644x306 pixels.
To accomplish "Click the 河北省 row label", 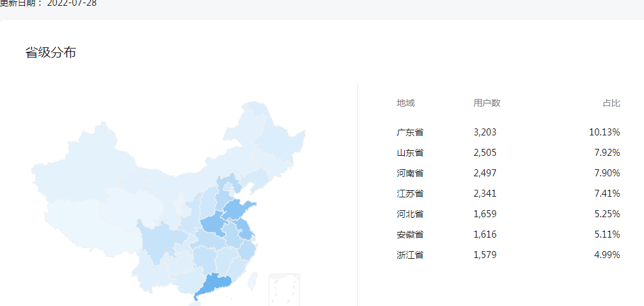I will (x=410, y=214).
